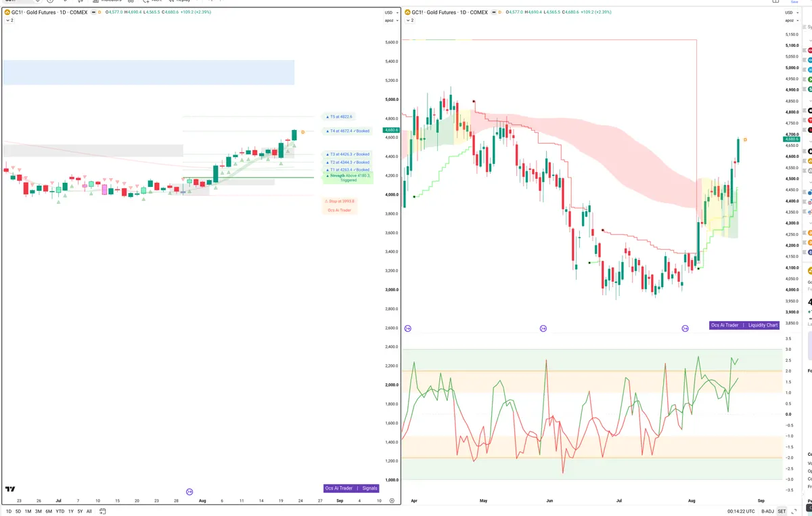The image size is (812, 516).
Task: Select the 6M time range
Action: tap(49, 511)
